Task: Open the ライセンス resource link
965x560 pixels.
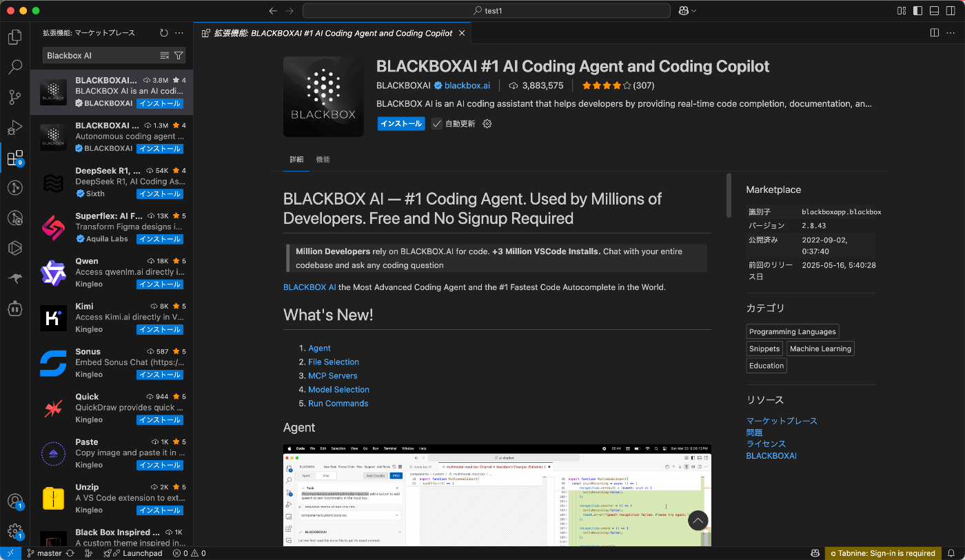Action: (x=766, y=444)
